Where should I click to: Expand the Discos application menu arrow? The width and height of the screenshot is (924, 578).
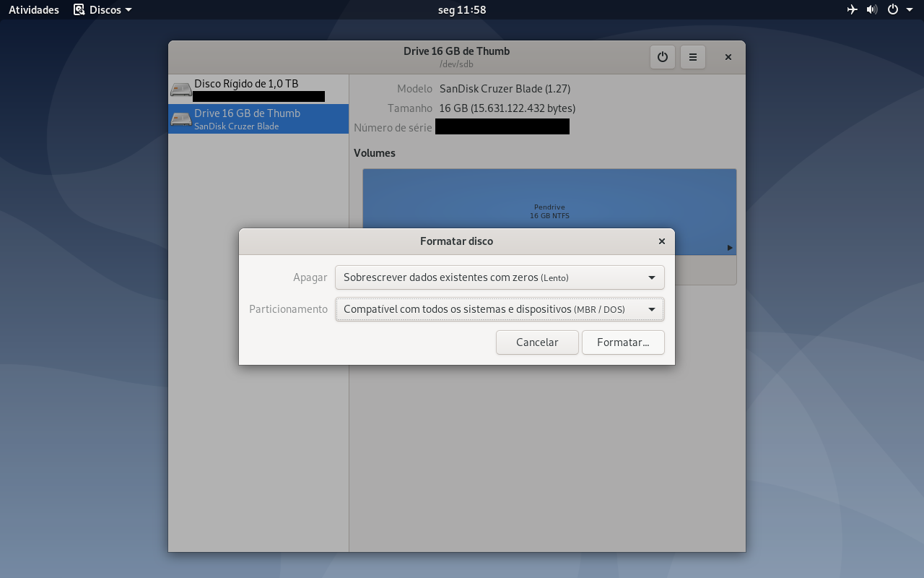pos(128,10)
